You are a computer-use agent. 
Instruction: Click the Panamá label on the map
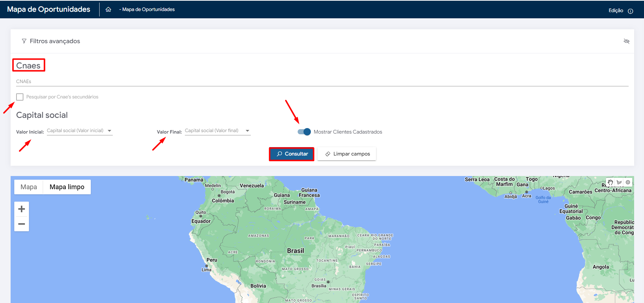click(x=194, y=180)
